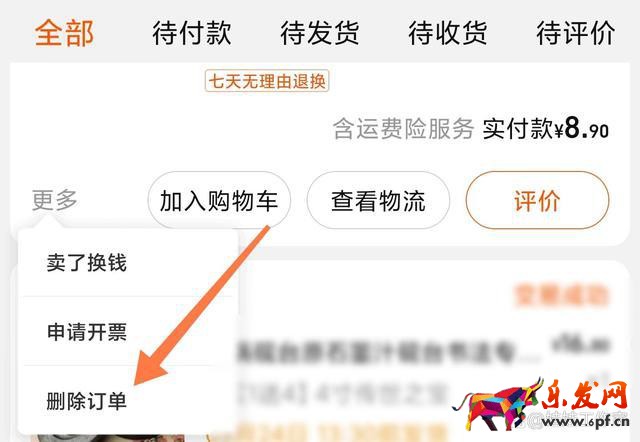Image resolution: width=640 pixels, height=442 pixels.
Task: Choose 卖了换钱 from the popup menu
Action: coord(87,262)
